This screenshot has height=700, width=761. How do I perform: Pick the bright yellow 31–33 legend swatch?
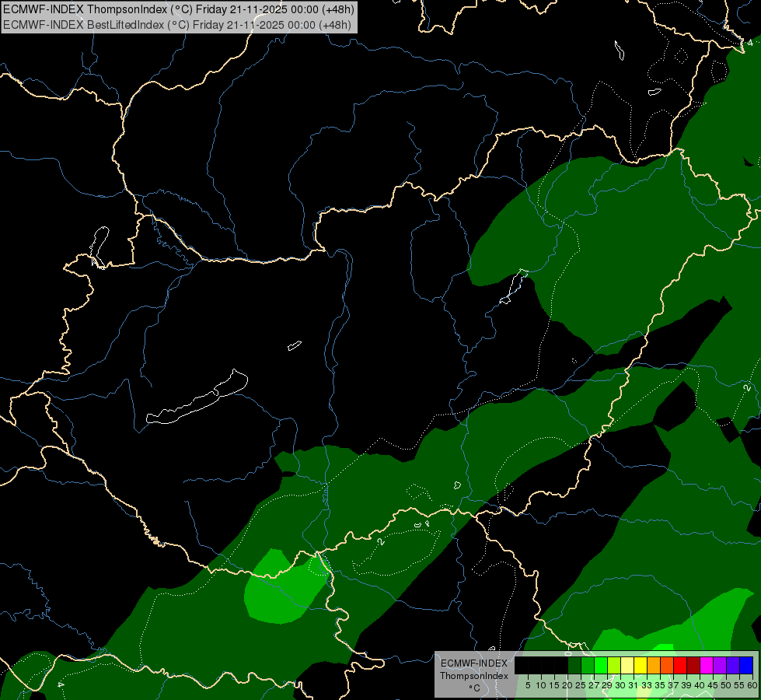[641, 665]
